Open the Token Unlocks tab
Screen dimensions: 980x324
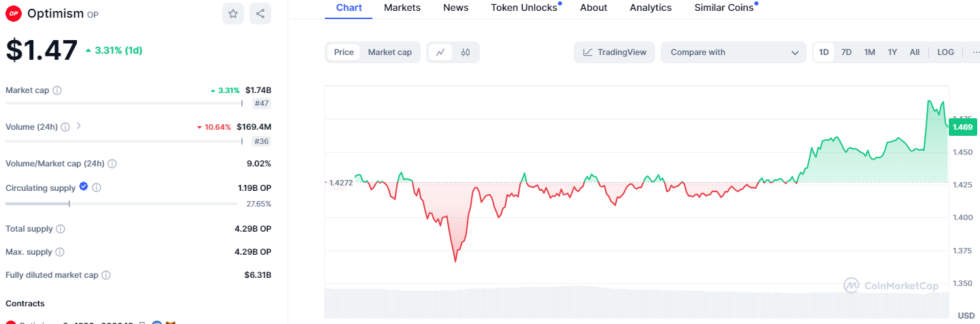(x=524, y=8)
